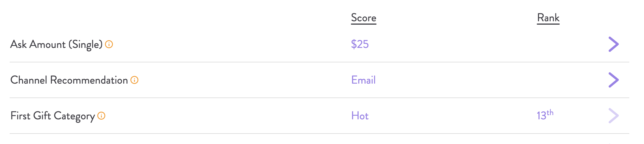Click the faded chevron on First Gift Category row
The width and height of the screenshot is (644, 144).
click(613, 116)
